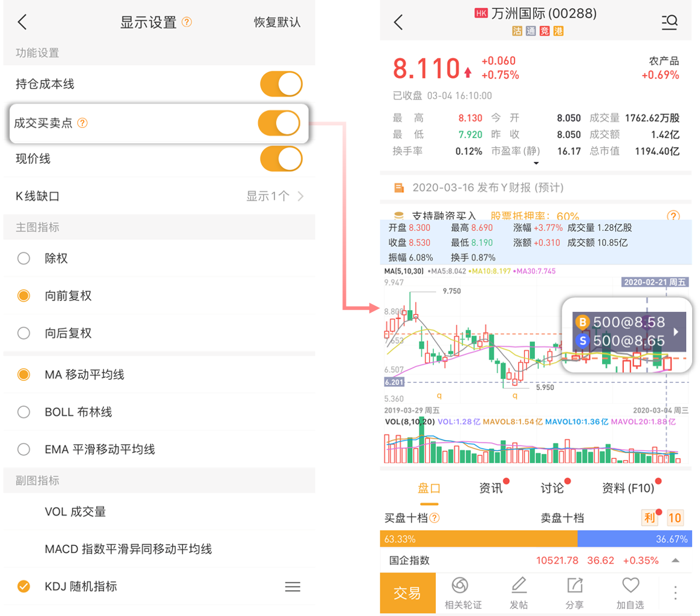Tap the 竞 auction badge
Image resolution: width=700 pixels, height=616 pixels.
pyautogui.click(x=545, y=31)
